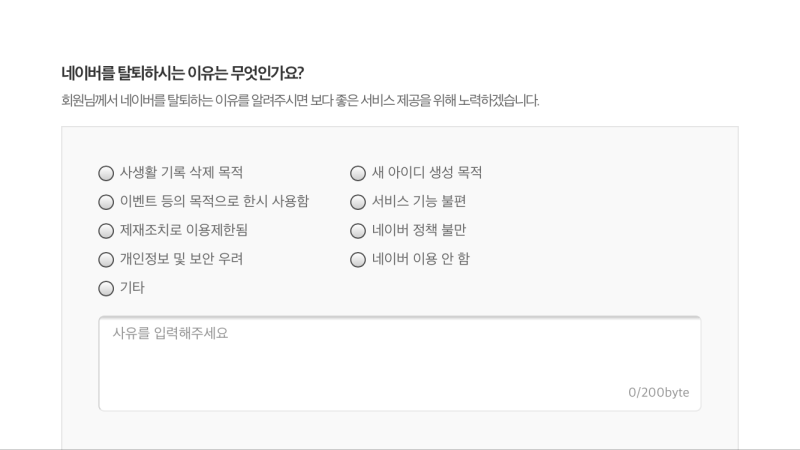The image size is (800, 450).
Task: Pick the '네이버 이용 안 함' radio button
Action: tap(358, 259)
